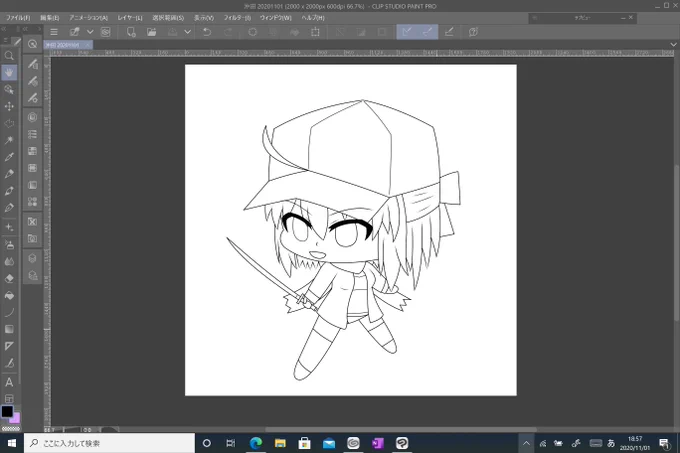The height and width of the screenshot is (453, 680).
Task: Select the Eraser tool
Action: 9,278
